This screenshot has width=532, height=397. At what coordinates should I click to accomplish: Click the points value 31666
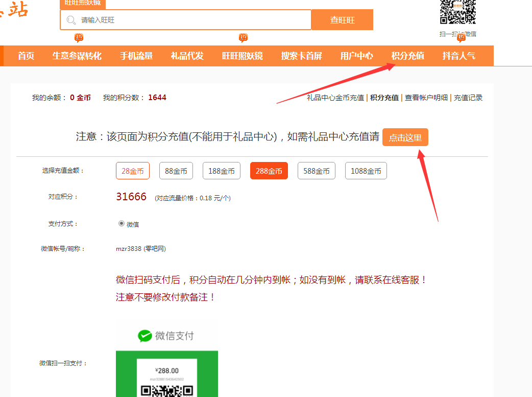tap(131, 197)
